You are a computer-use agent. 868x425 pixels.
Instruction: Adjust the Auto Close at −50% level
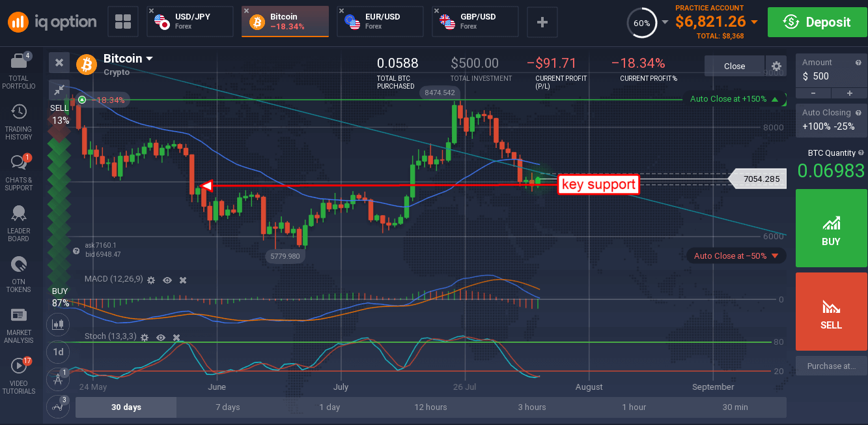click(736, 256)
